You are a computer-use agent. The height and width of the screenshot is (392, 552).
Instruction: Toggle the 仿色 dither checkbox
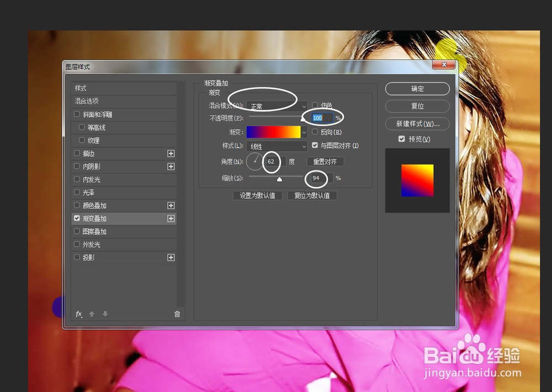tap(315, 105)
